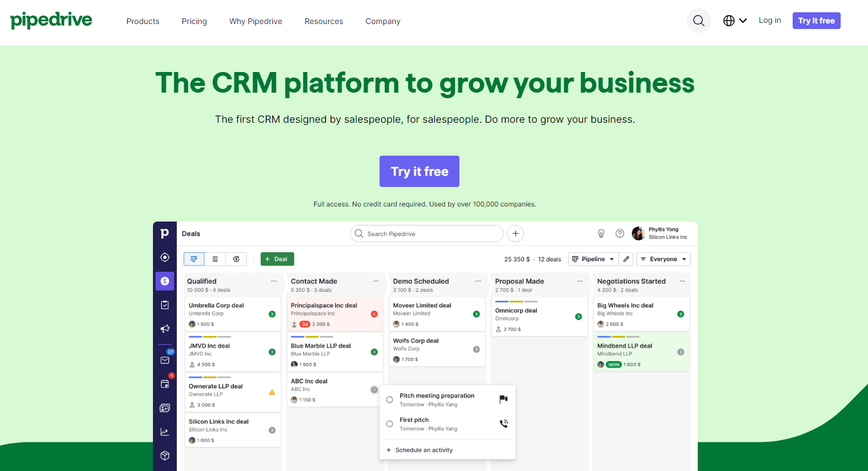This screenshot has width=868, height=471.
Task: Click the quick add plus button
Action: coord(515,234)
